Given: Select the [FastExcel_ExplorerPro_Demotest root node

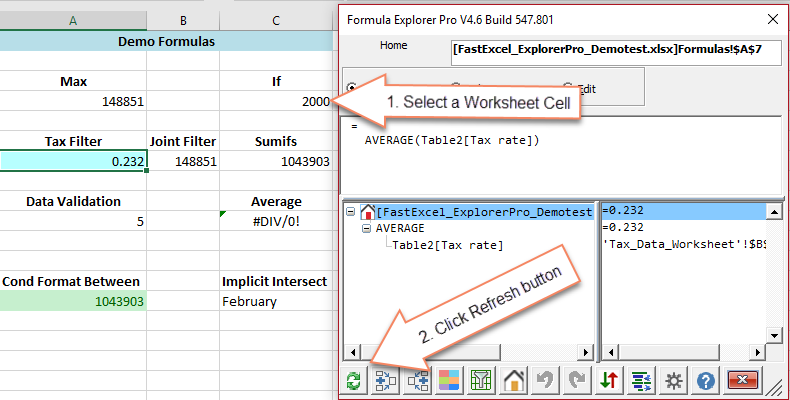Looking at the screenshot, I should tap(484, 212).
